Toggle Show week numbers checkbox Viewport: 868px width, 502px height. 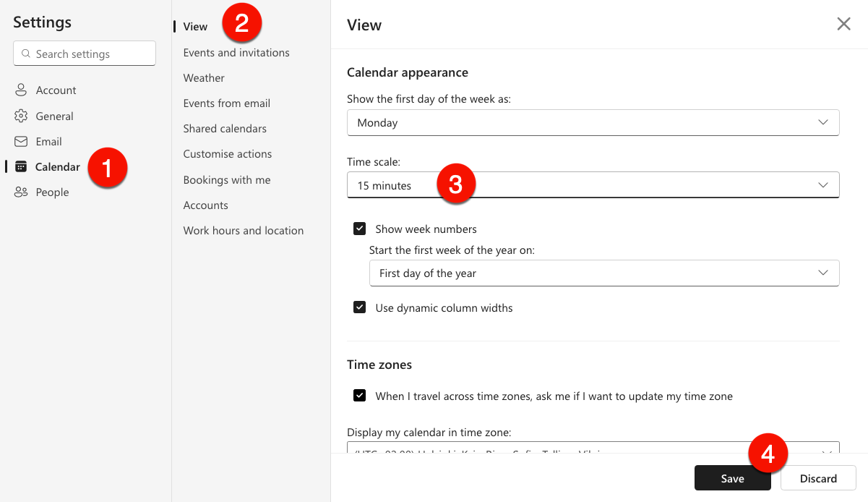tap(359, 229)
